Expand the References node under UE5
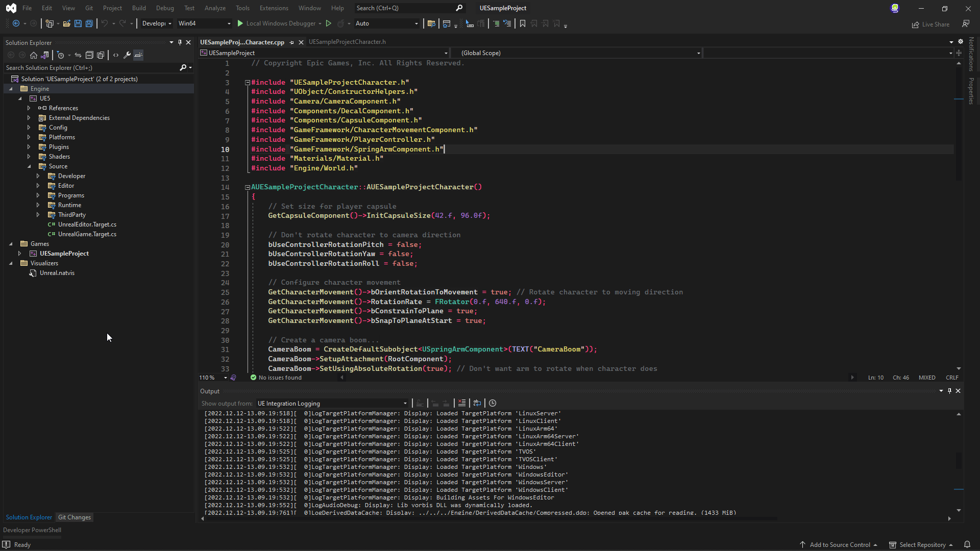The image size is (980, 551). click(29, 108)
